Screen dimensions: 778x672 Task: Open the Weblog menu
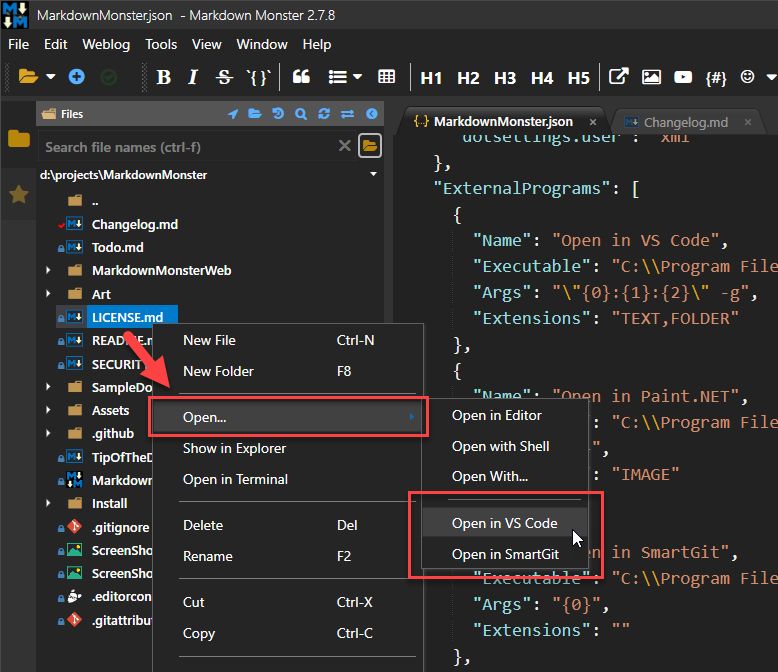106,44
